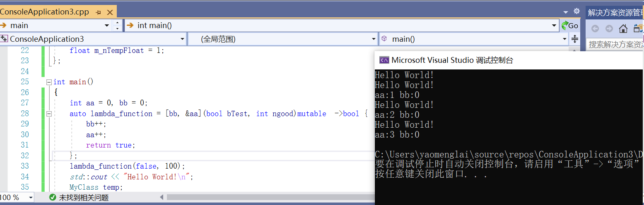Click the green Go button
Viewport: 644px width, 205px height.
click(570, 26)
